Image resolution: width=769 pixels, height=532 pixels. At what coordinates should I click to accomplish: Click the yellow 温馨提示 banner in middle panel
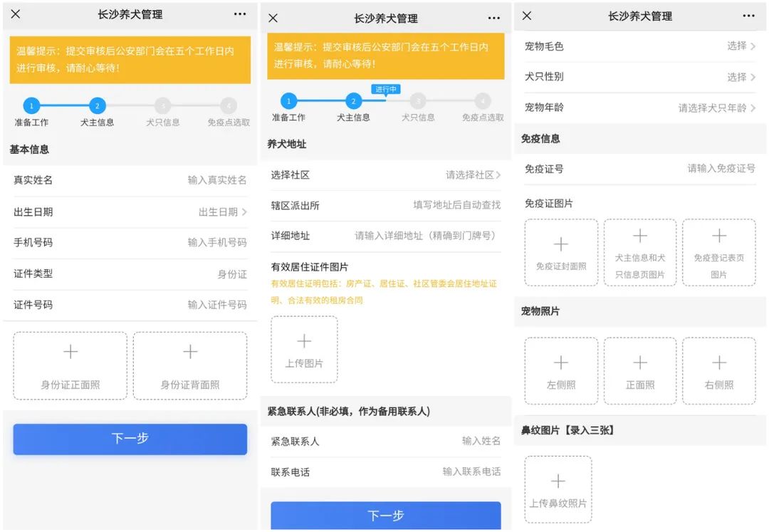click(x=385, y=56)
